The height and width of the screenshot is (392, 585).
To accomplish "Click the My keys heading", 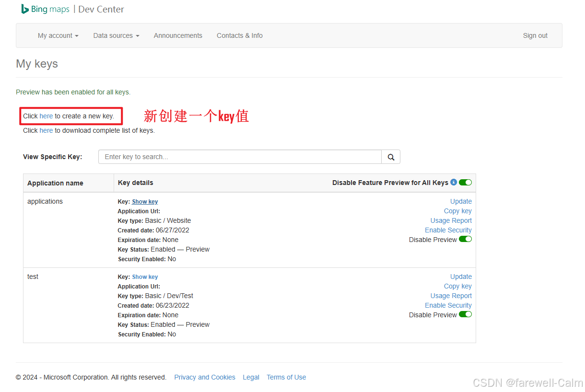I will pyautogui.click(x=37, y=64).
